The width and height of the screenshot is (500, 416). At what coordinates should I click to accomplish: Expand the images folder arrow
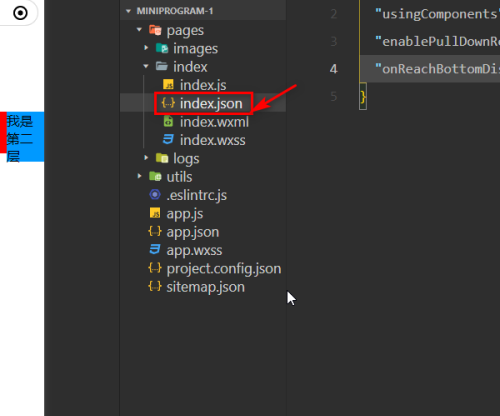[146, 48]
